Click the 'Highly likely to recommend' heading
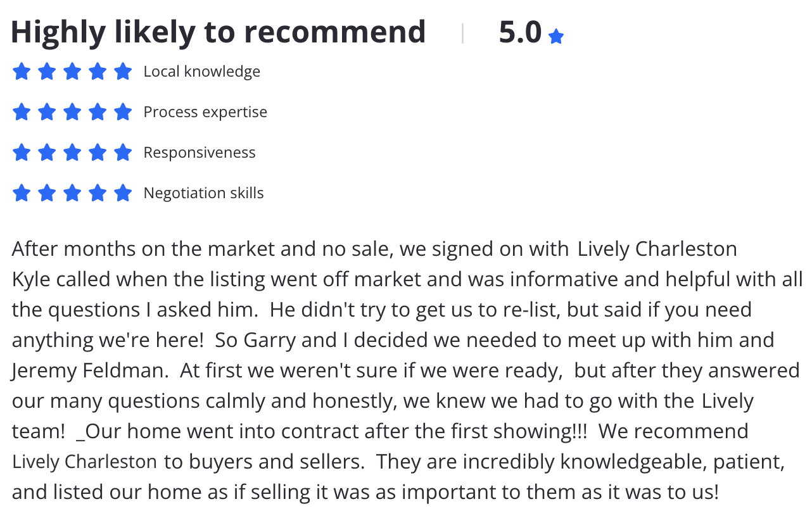 point(218,32)
